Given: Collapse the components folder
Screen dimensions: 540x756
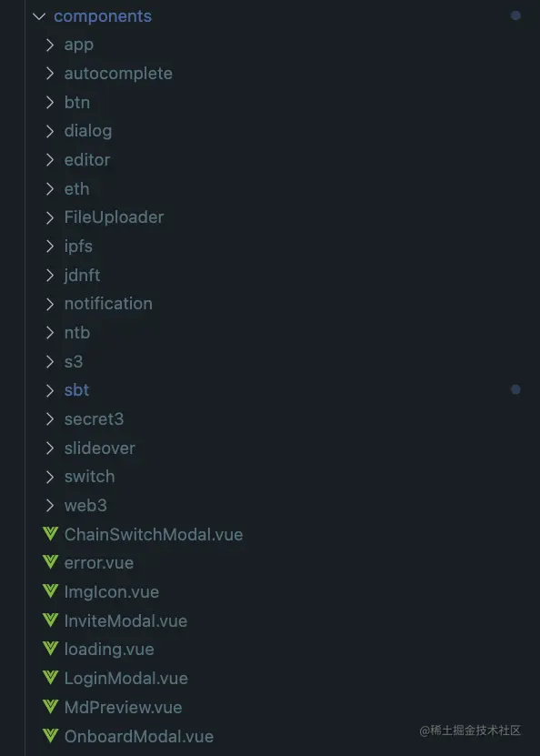Looking at the screenshot, I should pyautogui.click(x=38, y=15).
